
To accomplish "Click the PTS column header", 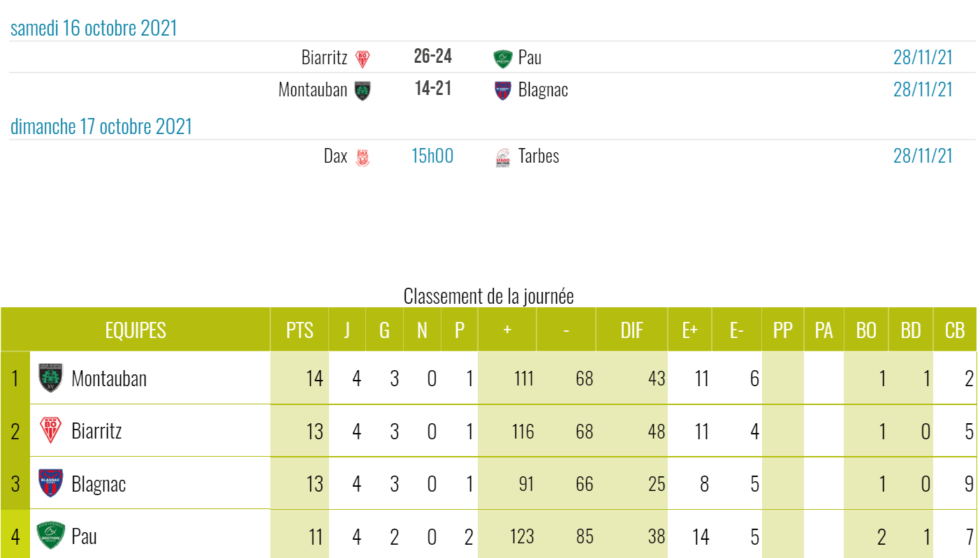I will tap(300, 330).
